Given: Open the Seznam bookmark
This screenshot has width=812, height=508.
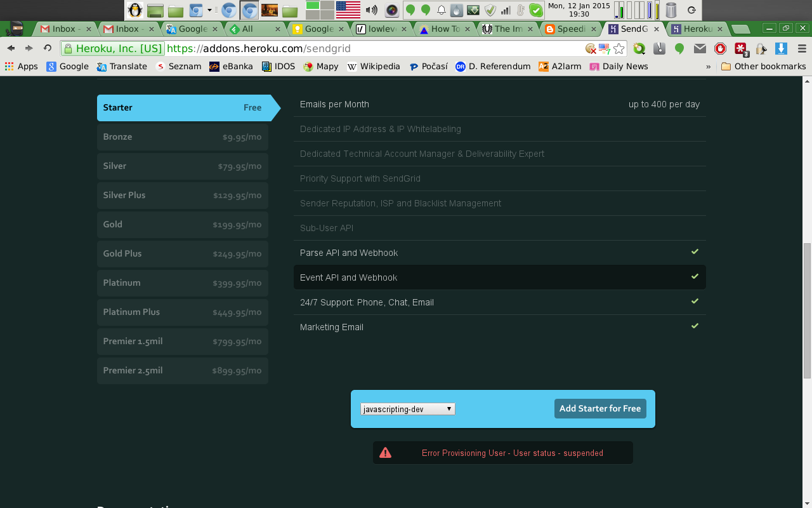Looking at the screenshot, I should 178,66.
